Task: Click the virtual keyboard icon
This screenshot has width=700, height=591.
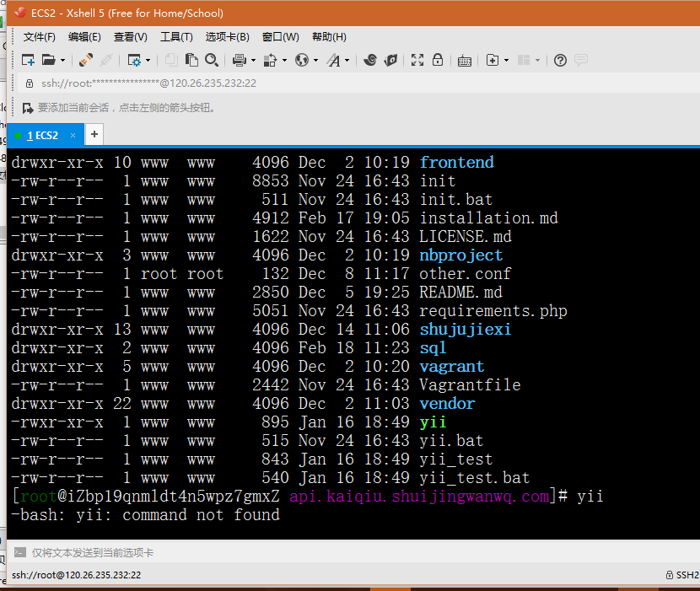Action: [x=465, y=60]
